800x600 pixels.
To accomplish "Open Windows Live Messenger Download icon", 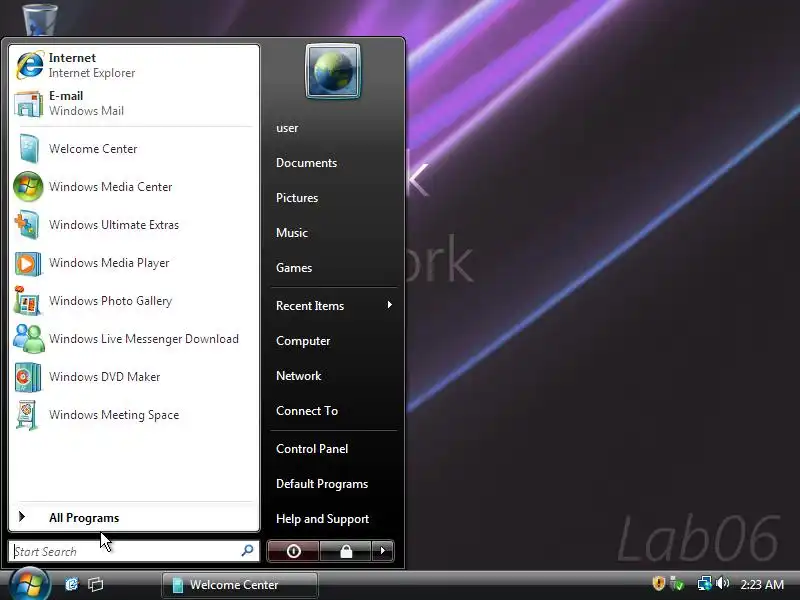I will 29,339.
